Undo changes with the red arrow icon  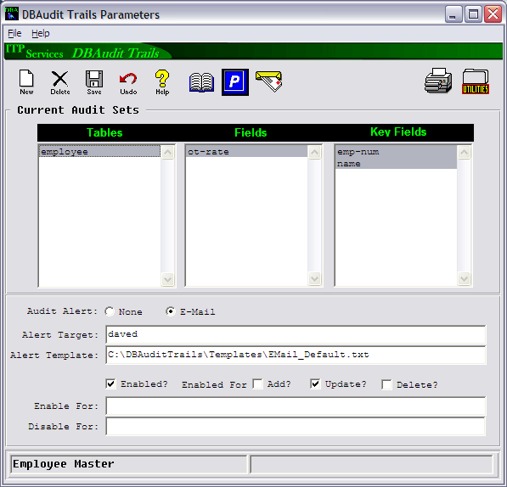[x=128, y=82]
